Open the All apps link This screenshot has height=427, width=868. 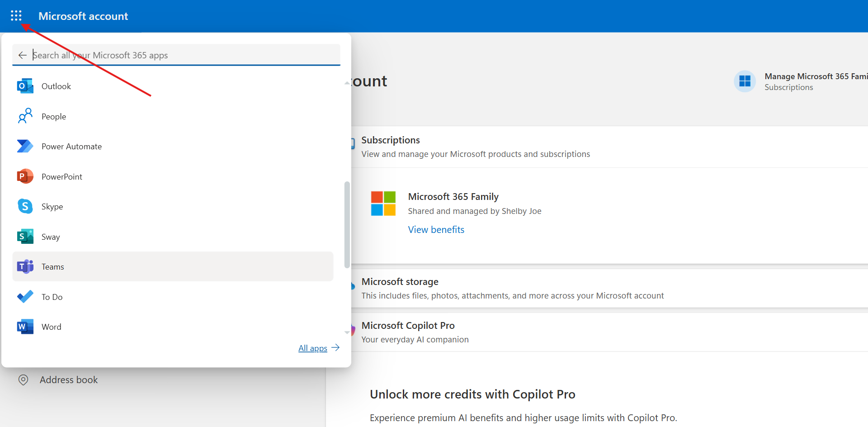click(312, 348)
